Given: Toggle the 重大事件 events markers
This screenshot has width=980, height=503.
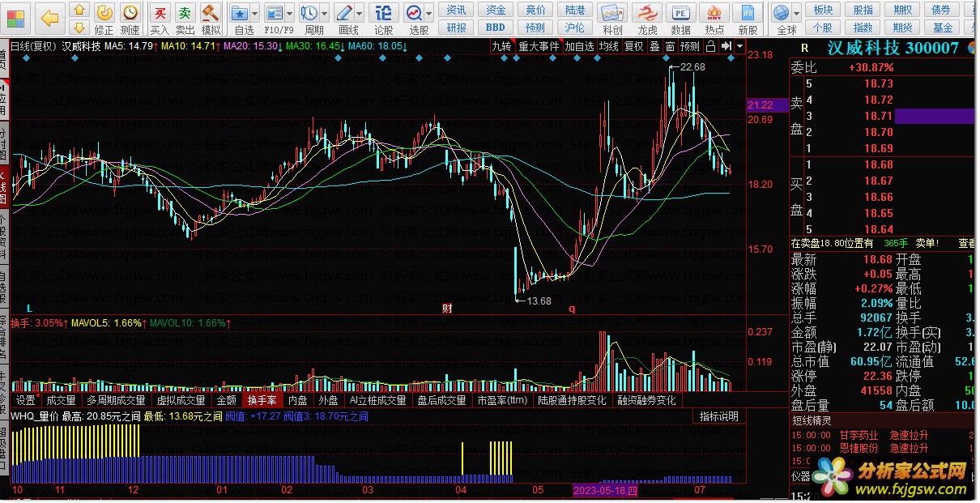Looking at the screenshot, I should coord(539,46).
